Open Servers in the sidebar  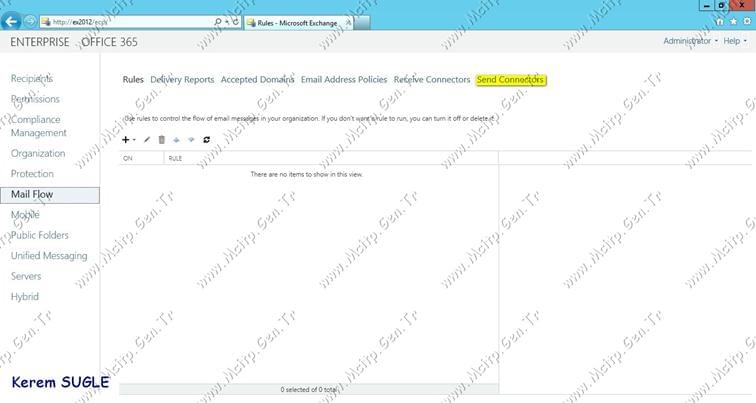tap(26, 277)
